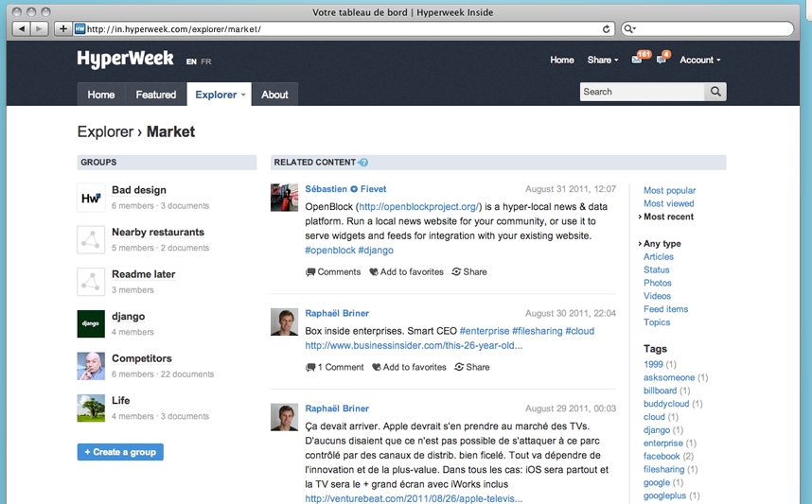Click the search magnifier button in HyperWeek header
Screen dimensions: 812x504
(x=715, y=92)
